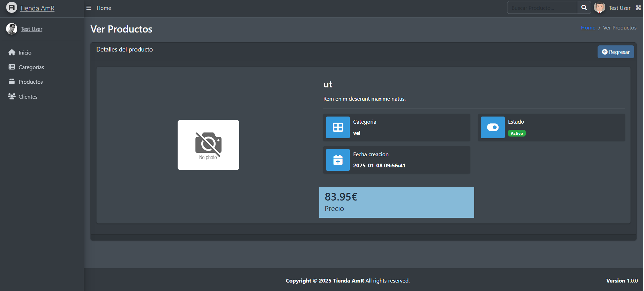Toggle the sidebar hamburger menu
The height and width of the screenshot is (291, 644).
tap(89, 8)
